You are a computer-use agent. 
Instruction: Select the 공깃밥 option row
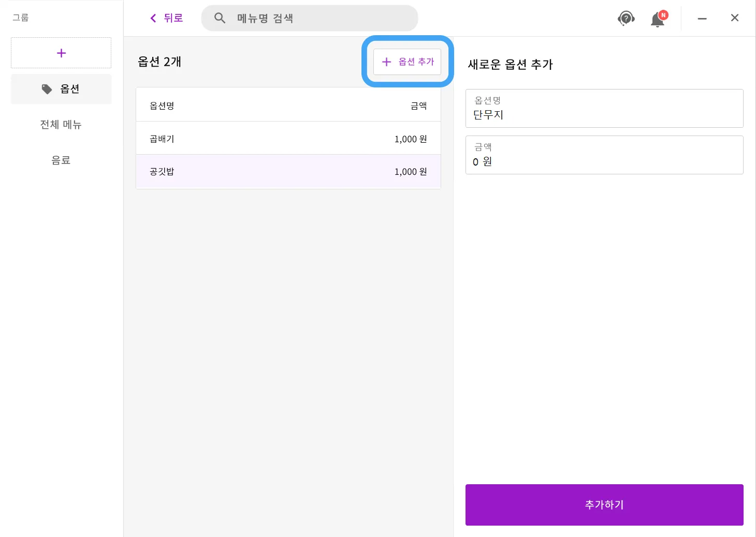point(288,171)
